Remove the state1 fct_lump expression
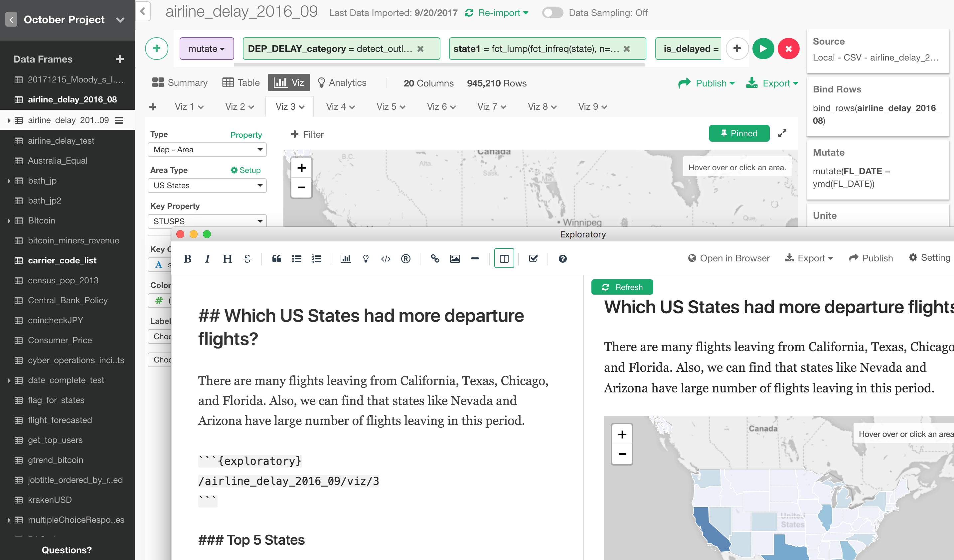954x560 pixels. pos(627,49)
